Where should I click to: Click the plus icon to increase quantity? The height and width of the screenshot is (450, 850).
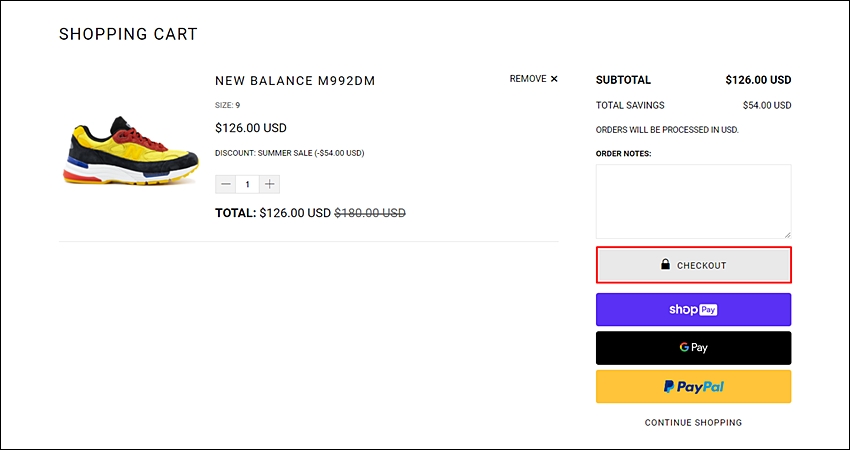269,184
